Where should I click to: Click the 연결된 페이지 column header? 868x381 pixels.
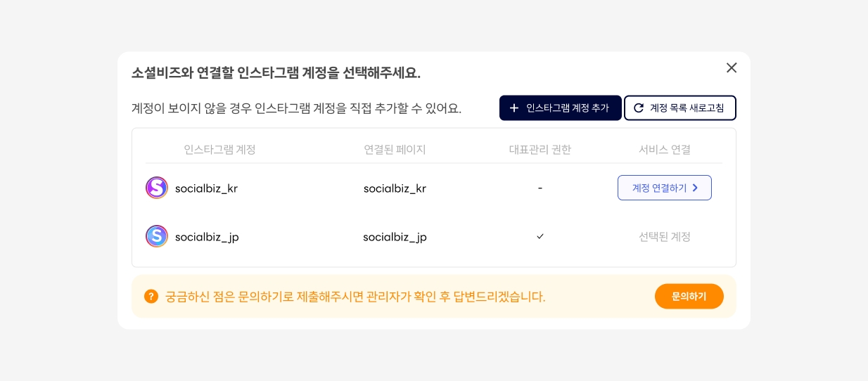(395, 150)
